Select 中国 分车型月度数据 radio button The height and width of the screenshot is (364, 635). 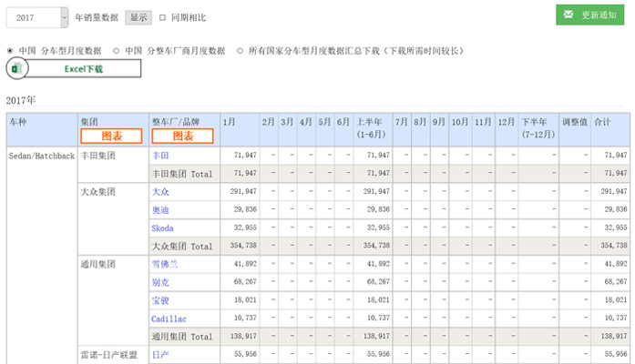pyautogui.click(x=10, y=51)
